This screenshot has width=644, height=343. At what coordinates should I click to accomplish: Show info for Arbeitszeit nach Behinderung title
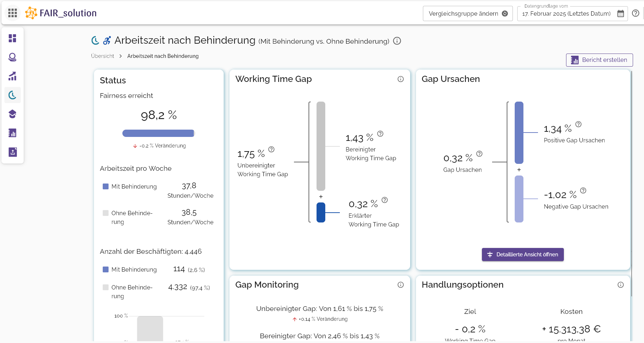[397, 41]
